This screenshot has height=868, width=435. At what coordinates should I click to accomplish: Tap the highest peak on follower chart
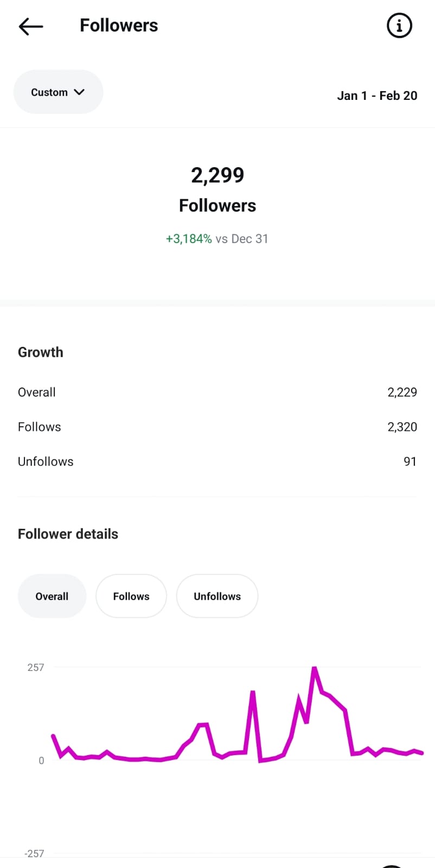(314, 668)
